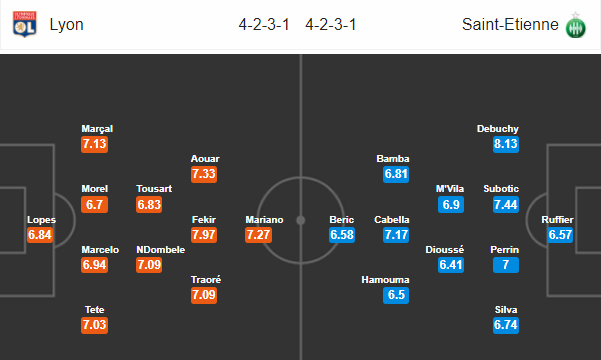Click the Saint-Etienne green crest icon
This screenshot has width=601, height=360.
[x=575, y=25]
